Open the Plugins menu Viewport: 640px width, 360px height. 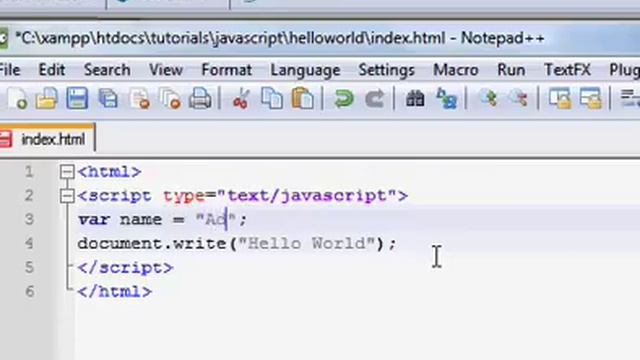click(624, 70)
